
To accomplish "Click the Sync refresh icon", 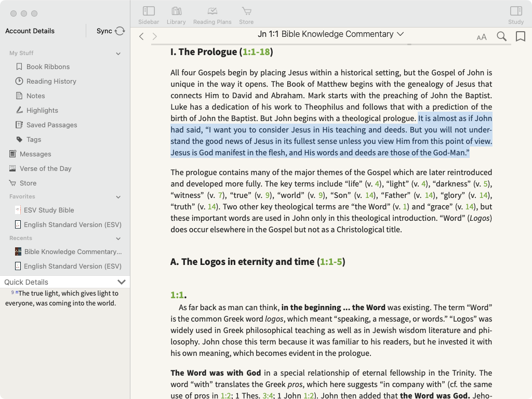I will [120, 31].
